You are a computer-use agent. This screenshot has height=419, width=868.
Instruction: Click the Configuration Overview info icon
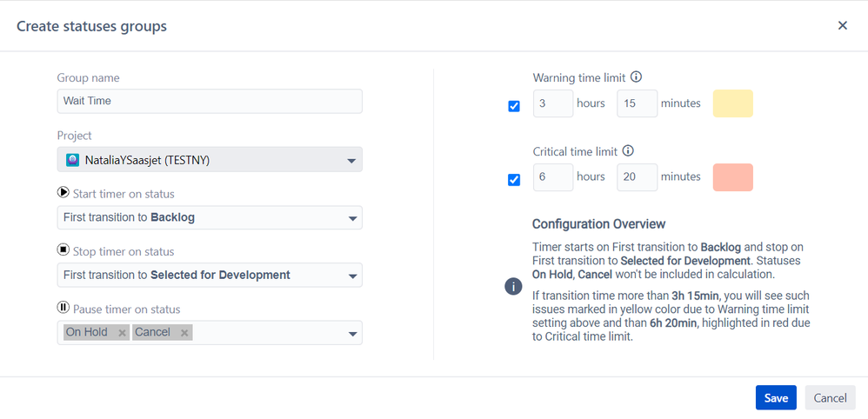pos(513,287)
